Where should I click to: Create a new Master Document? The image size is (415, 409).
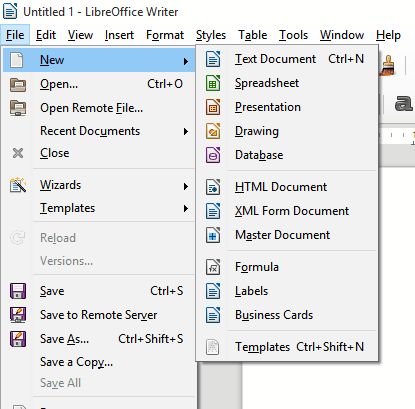(287, 235)
